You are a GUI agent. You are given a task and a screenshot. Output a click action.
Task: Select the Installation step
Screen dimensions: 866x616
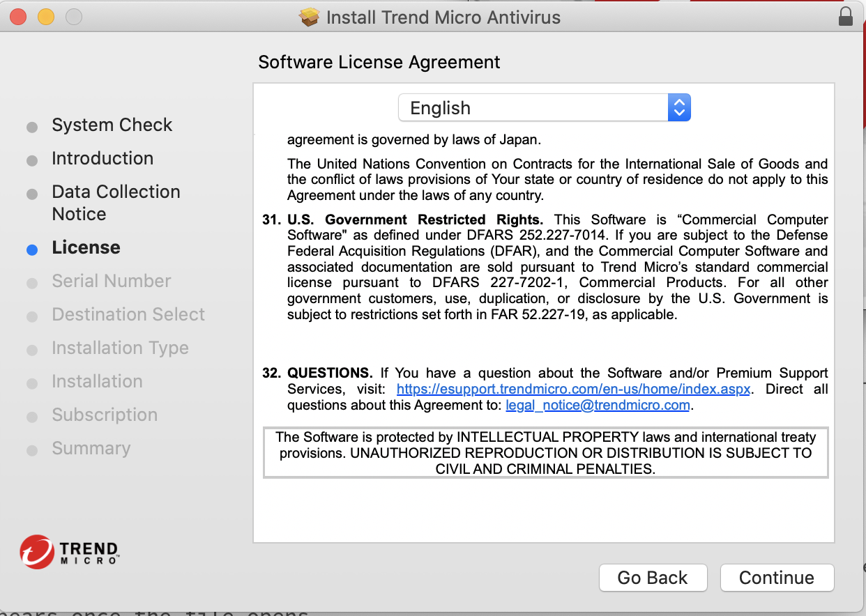click(x=97, y=381)
